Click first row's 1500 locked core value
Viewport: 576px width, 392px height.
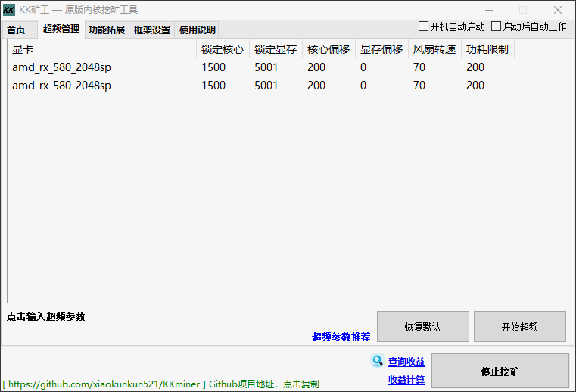pyautogui.click(x=213, y=67)
